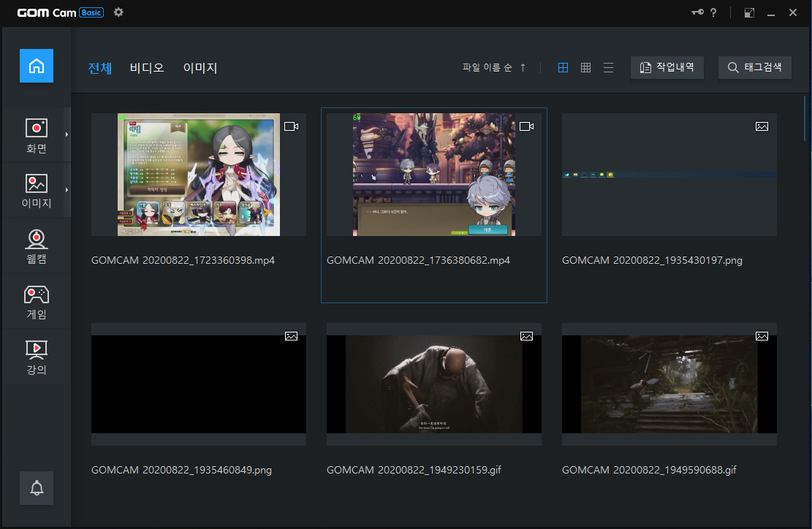Open the 화면 screen recording mode
The width and height of the screenshot is (812, 529).
(x=37, y=136)
